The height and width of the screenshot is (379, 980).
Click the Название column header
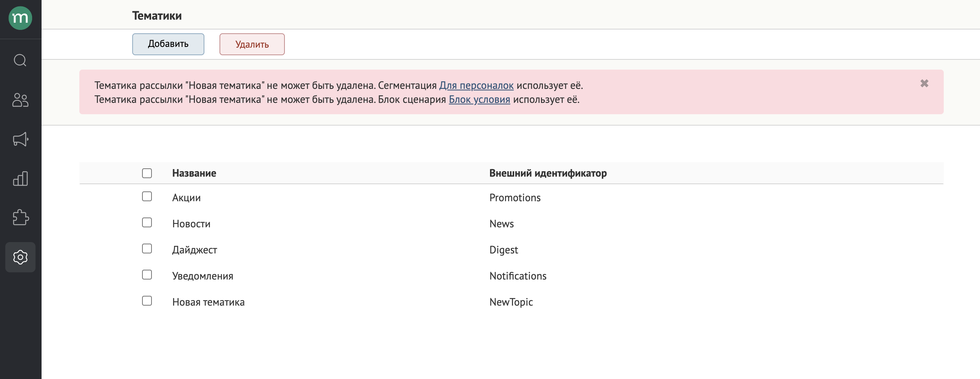(194, 173)
